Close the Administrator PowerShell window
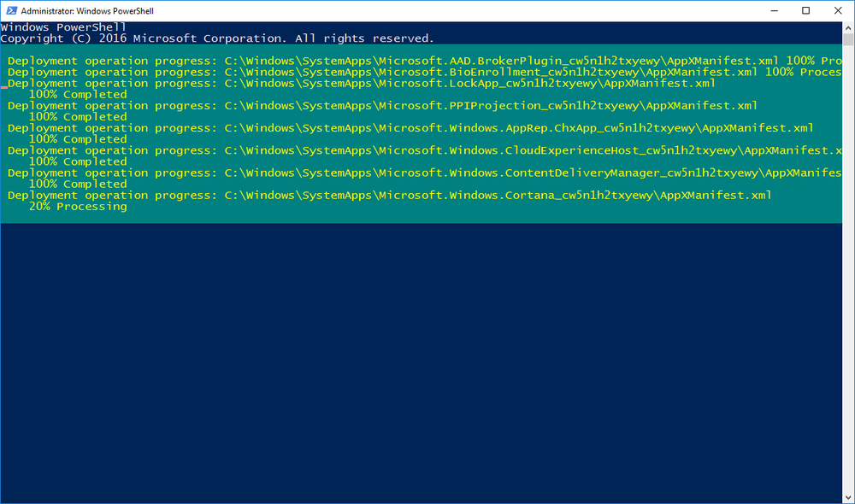The width and height of the screenshot is (855, 504). coord(838,10)
